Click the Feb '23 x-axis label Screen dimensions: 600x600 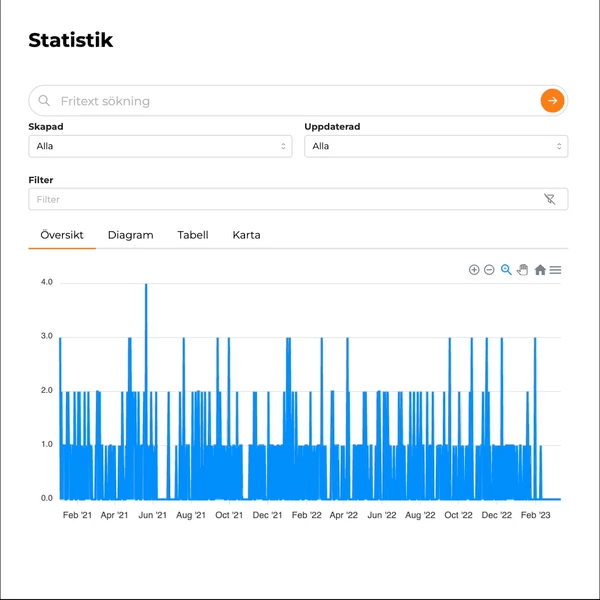click(536, 515)
